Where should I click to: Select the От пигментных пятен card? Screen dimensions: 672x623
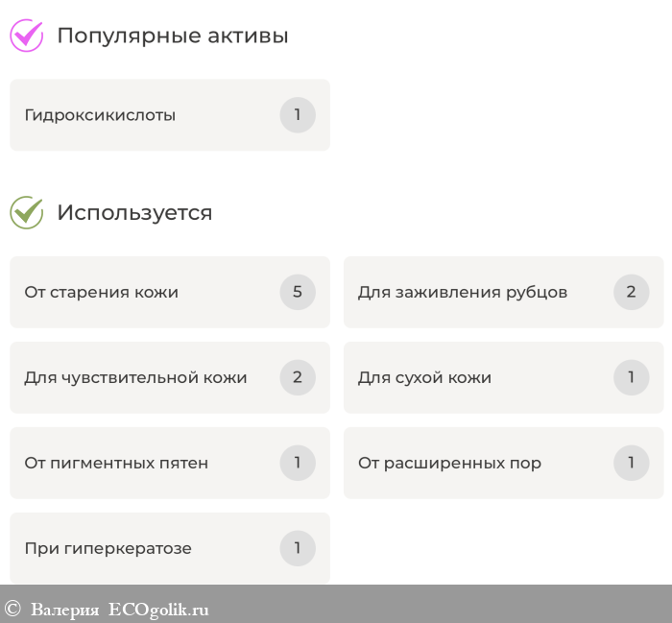[144, 463]
